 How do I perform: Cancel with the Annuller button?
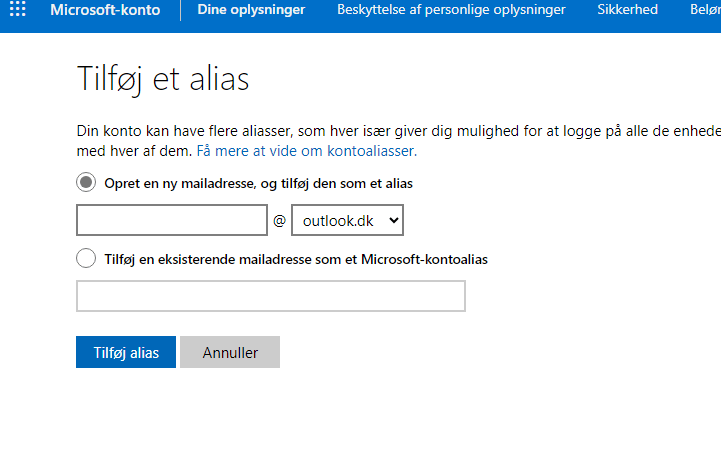click(x=230, y=352)
